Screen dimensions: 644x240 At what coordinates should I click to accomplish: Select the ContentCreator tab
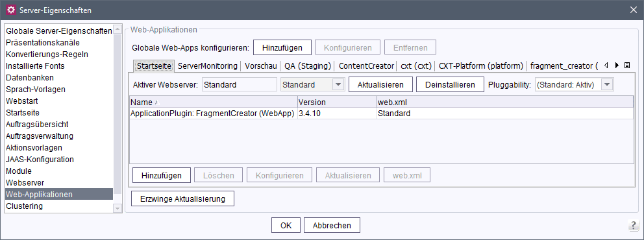pos(366,66)
